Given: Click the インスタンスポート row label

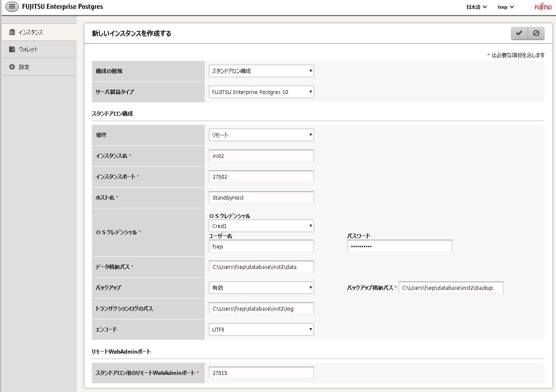Looking at the screenshot, I should (x=116, y=177).
